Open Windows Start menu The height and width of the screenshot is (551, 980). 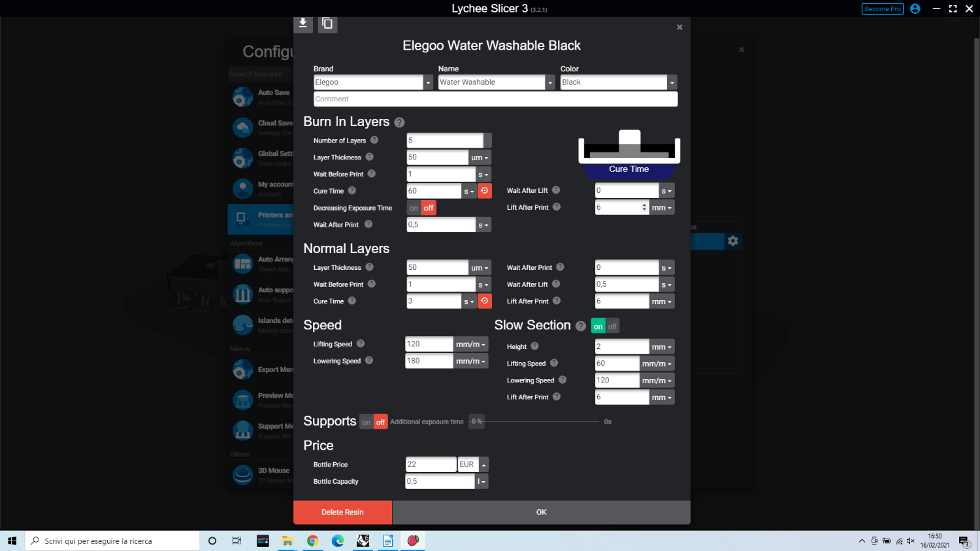pyautogui.click(x=12, y=541)
